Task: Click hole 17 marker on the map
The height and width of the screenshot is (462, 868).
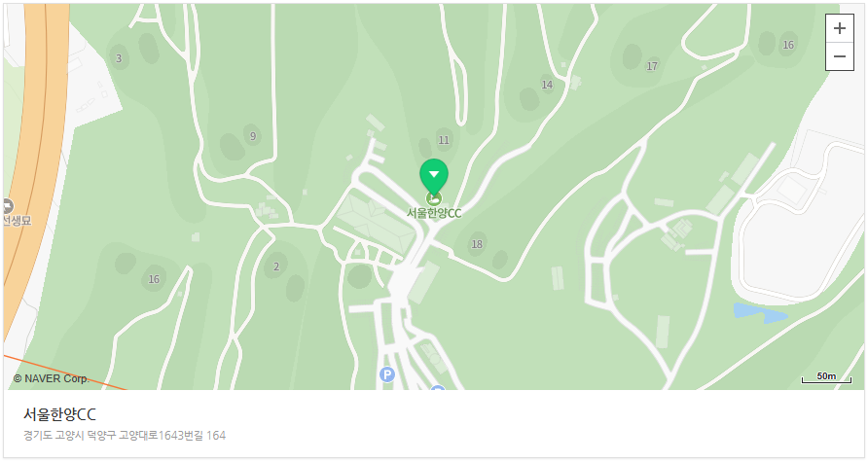Action: click(652, 66)
